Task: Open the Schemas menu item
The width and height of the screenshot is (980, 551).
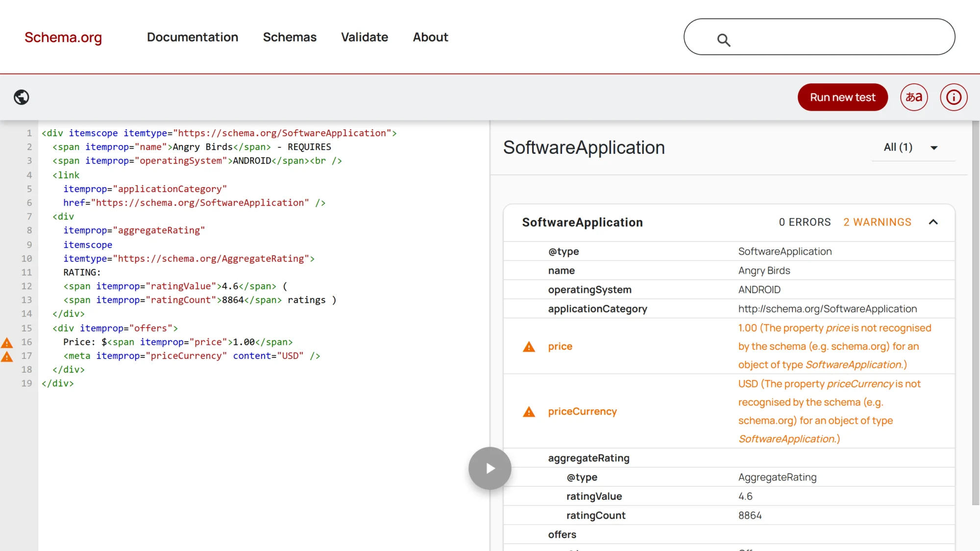Action: pos(290,37)
